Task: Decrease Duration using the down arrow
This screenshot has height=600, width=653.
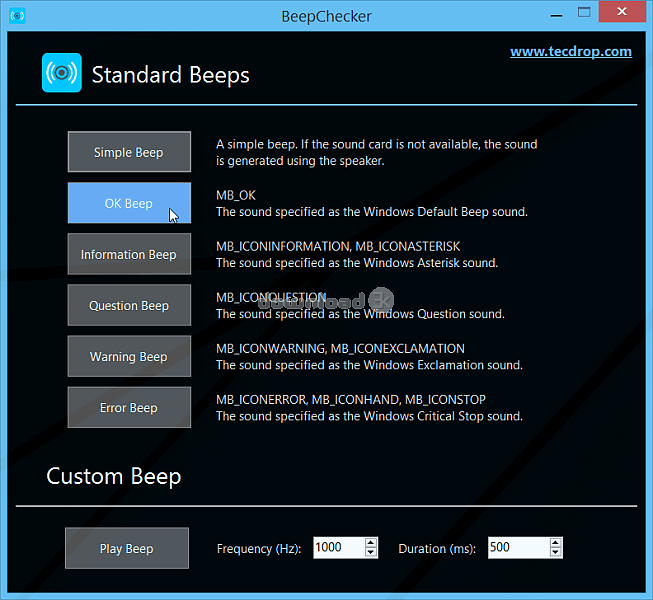Action: pyautogui.click(x=556, y=553)
